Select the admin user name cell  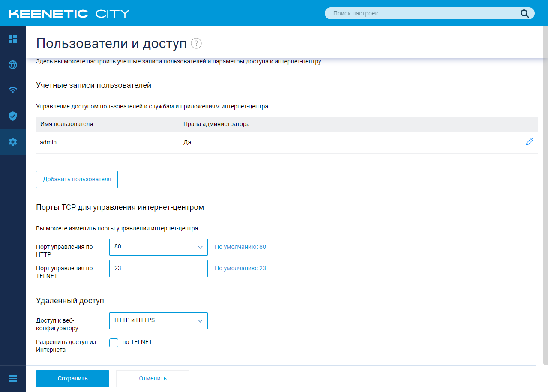(48, 142)
